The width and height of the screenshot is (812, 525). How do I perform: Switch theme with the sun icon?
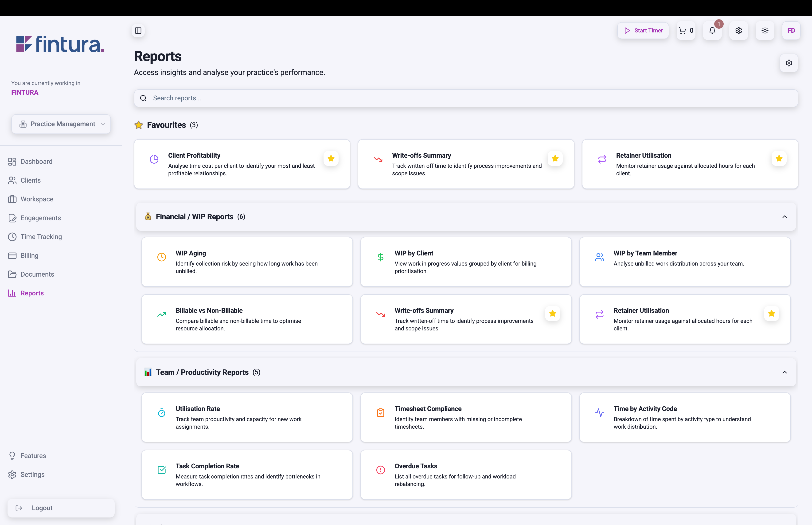(765, 31)
